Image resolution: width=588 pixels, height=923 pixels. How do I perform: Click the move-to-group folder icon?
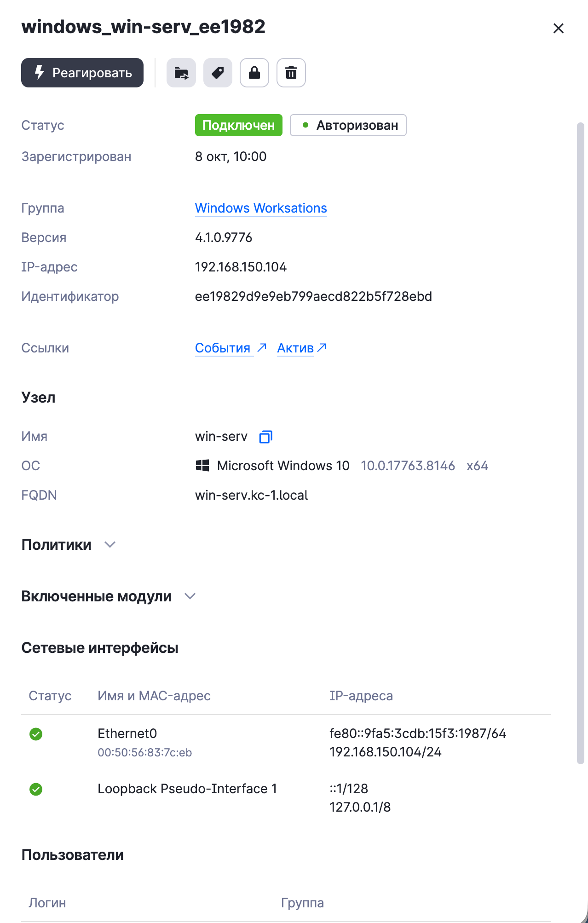[x=181, y=73]
